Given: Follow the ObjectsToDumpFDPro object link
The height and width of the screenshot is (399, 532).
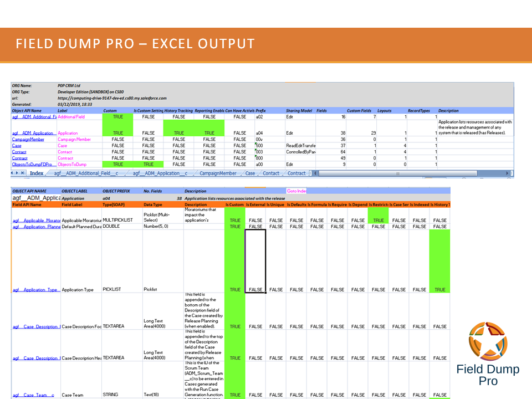Looking at the screenshot, I should point(32,164).
